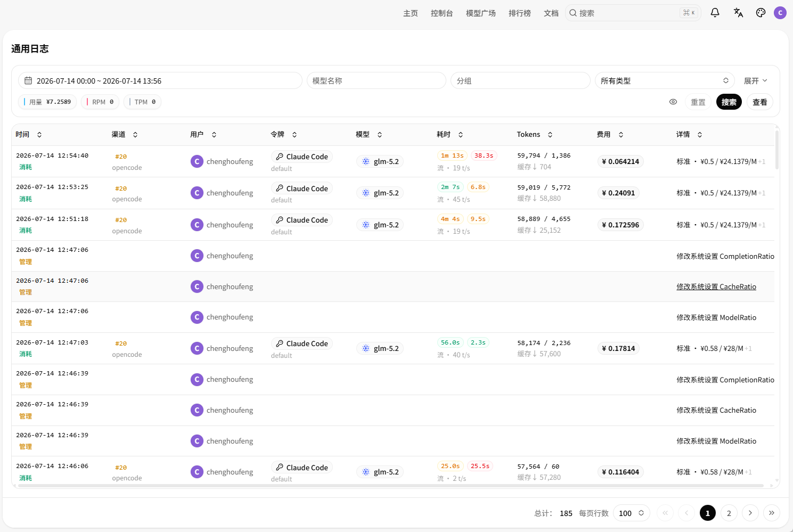Click token count 59,019 / 5,772
This screenshot has width=793, height=532.
[x=544, y=187]
